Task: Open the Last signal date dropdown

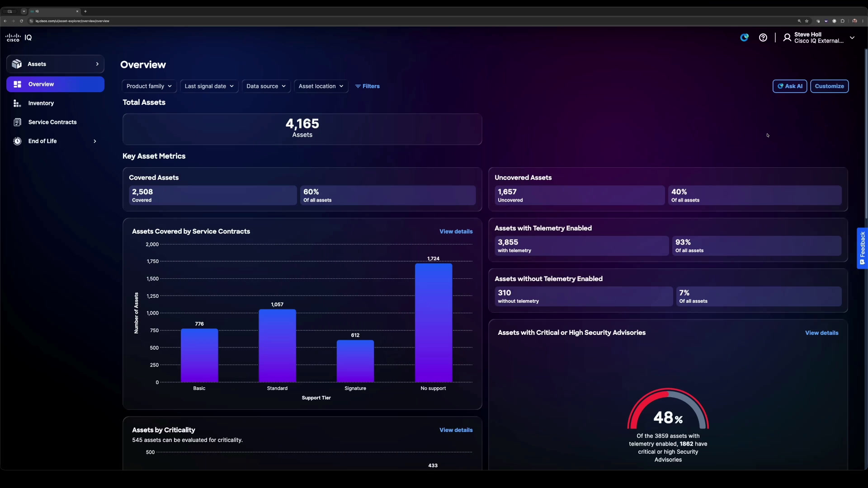Action: [209, 86]
